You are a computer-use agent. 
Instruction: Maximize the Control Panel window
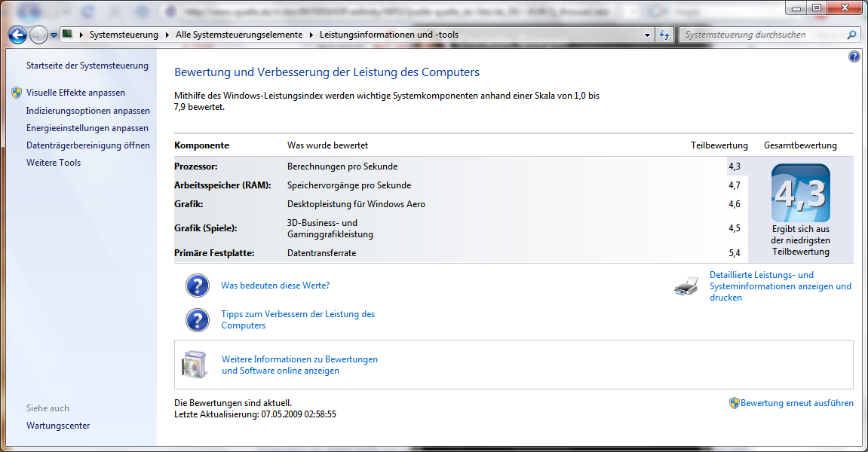click(x=817, y=8)
